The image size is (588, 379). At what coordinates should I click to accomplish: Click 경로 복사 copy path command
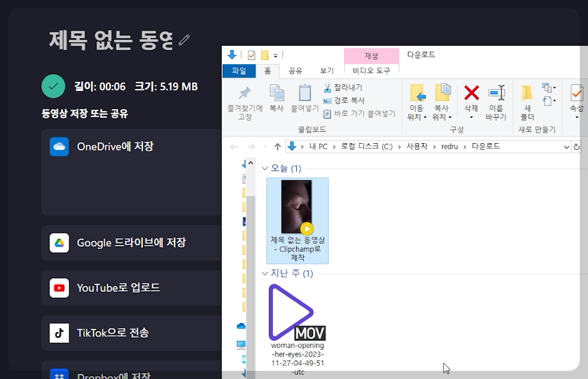344,101
